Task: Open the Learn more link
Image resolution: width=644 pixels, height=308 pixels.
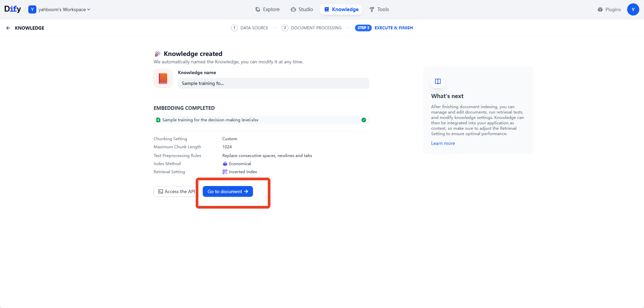Action: click(x=443, y=143)
